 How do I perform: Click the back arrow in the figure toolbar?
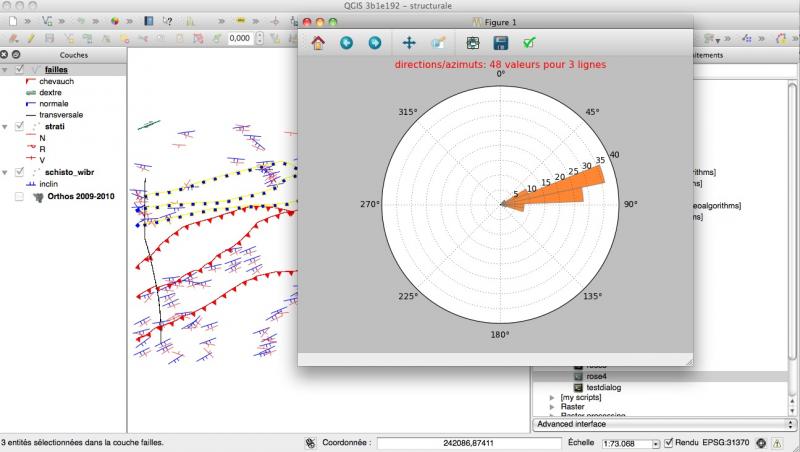click(347, 43)
